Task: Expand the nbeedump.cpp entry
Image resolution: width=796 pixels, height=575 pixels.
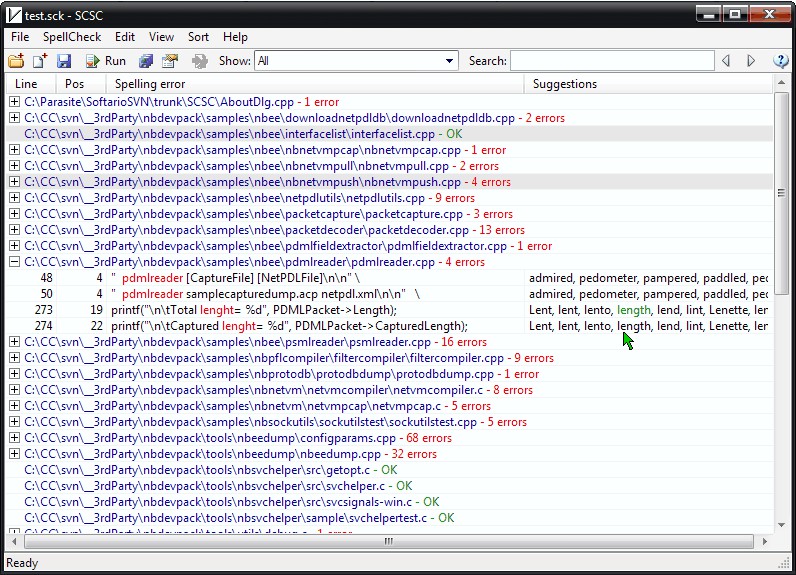Action: 15,454
